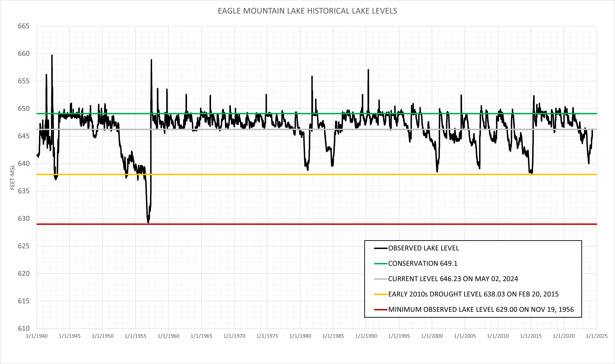Screen dimensions: 615x364
Task: Click the highest peak near 1942 on the chart
Action: pyautogui.click(x=52, y=55)
